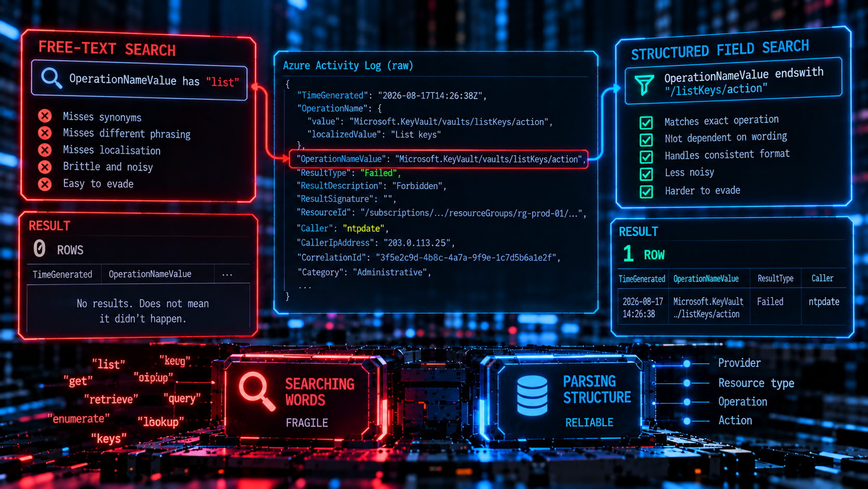Click the red X beside Easy to evade
The width and height of the screenshot is (868, 489).
point(45,184)
